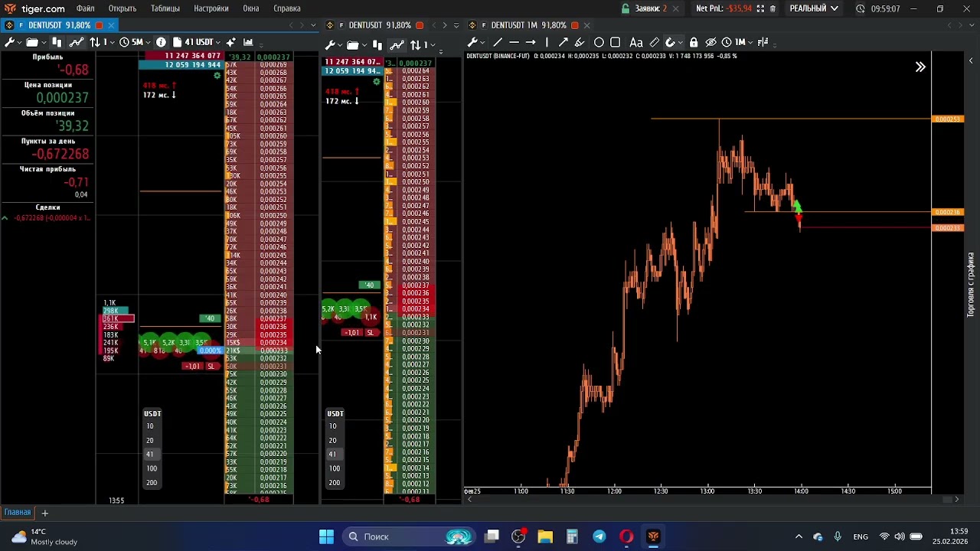
Task: Collapse side panel with double chevron
Action: click(920, 67)
